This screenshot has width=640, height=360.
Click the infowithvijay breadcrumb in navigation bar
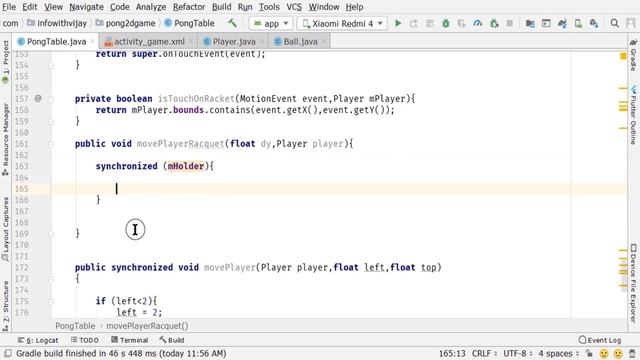(57, 23)
